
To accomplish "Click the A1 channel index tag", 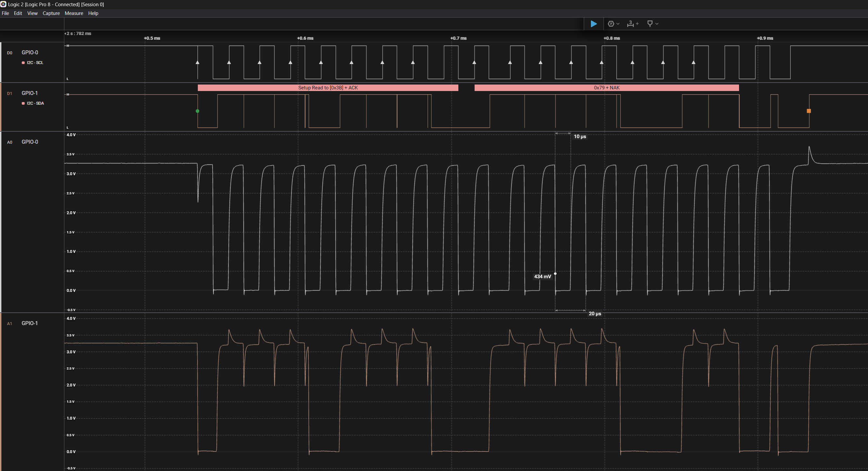I will pyautogui.click(x=9, y=324).
